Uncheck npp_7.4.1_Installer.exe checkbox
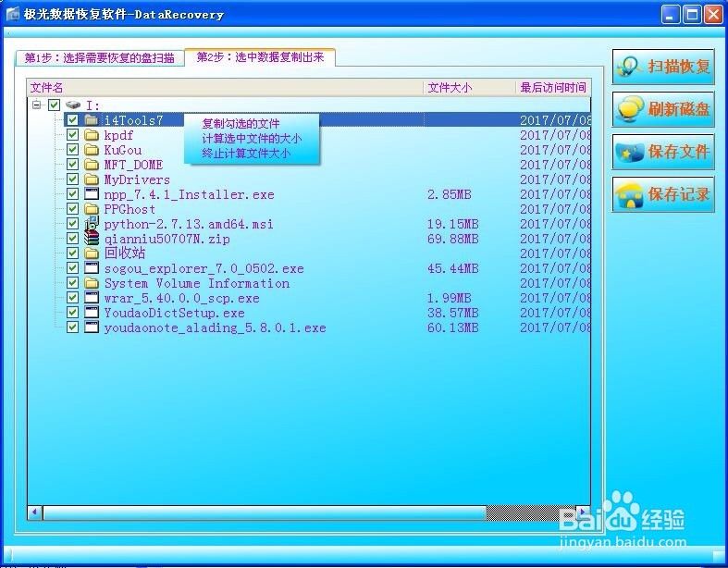 72,194
